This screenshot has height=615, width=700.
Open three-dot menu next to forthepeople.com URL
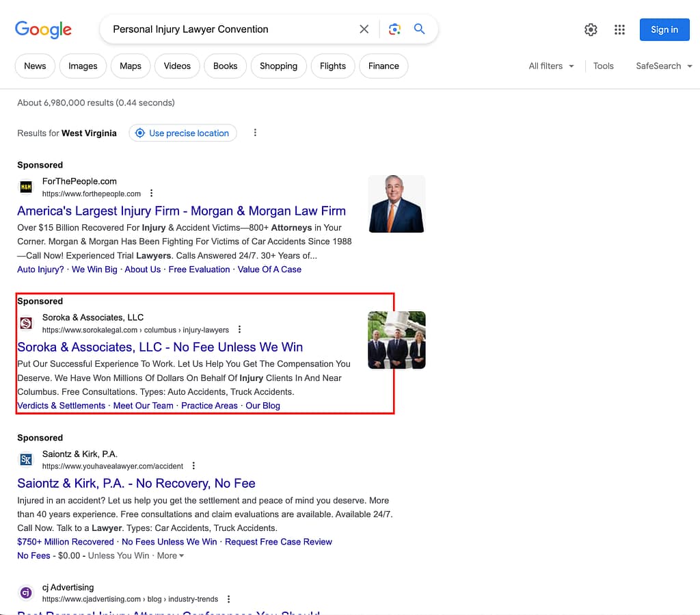[x=151, y=193]
